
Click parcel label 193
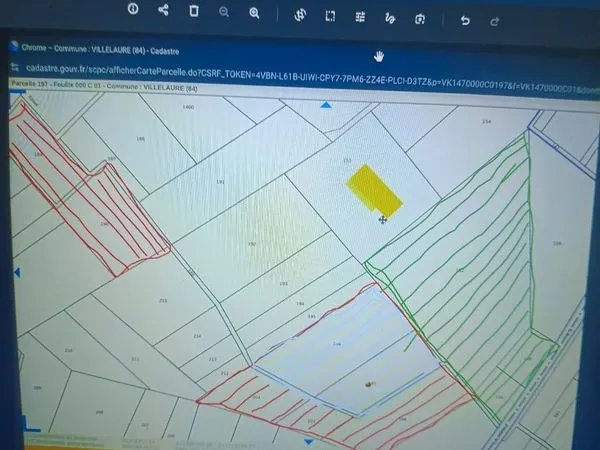283,284
